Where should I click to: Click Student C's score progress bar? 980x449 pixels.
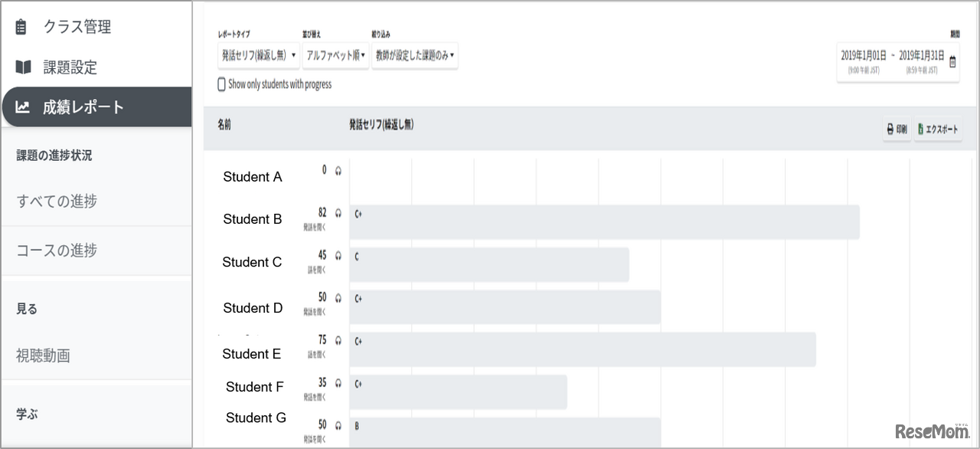489,264
